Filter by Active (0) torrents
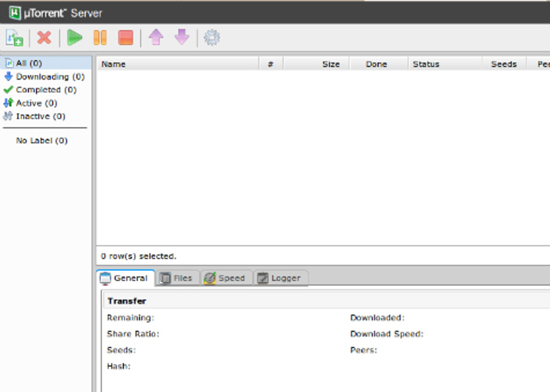 point(36,103)
